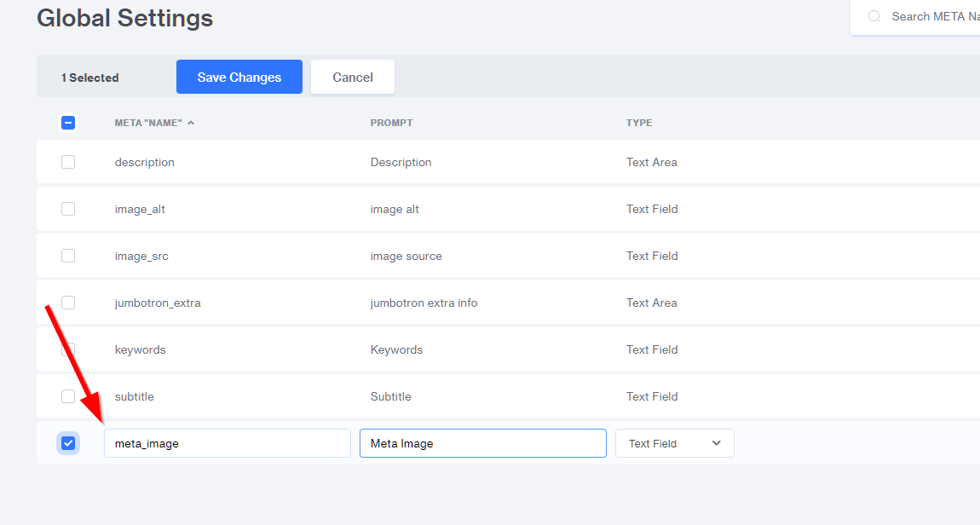Screen dimensions: 980x525
Task: Click the Meta Image prompt input
Action: tap(482, 443)
